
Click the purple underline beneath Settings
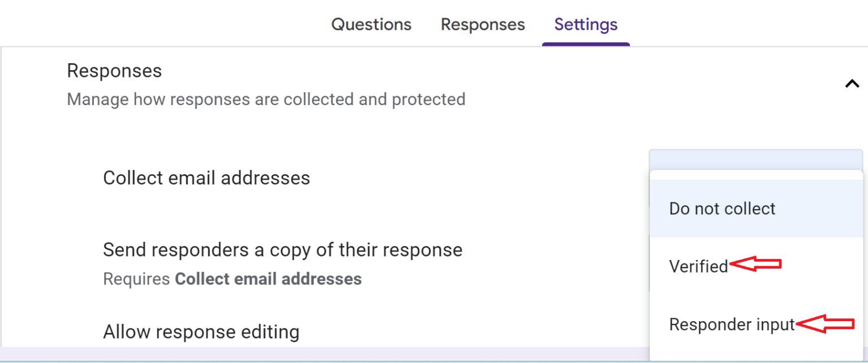pyautogui.click(x=585, y=44)
